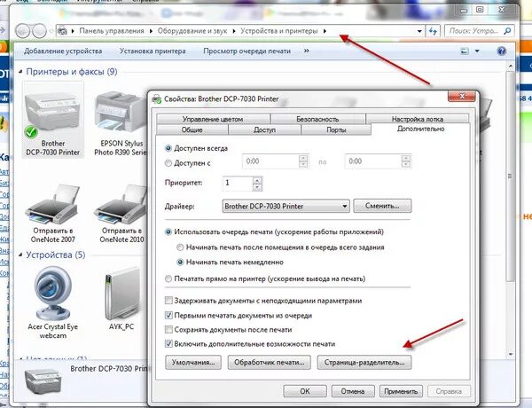Switch to the 'Порты' tab
This screenshot has width=532, height=408.
336,129
